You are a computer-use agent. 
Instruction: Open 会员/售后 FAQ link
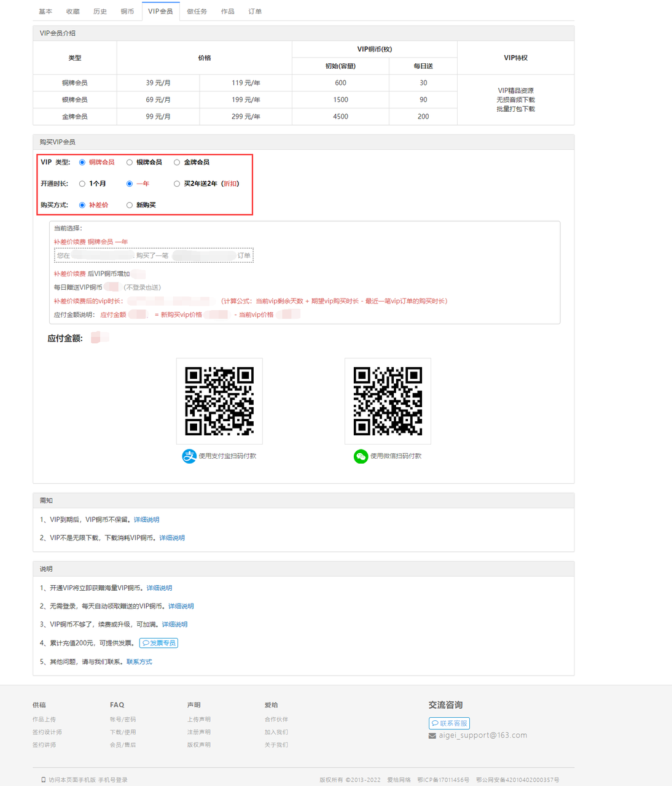123,745
